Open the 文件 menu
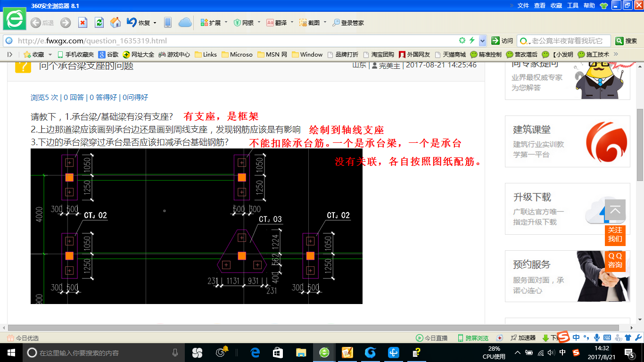 523,6
